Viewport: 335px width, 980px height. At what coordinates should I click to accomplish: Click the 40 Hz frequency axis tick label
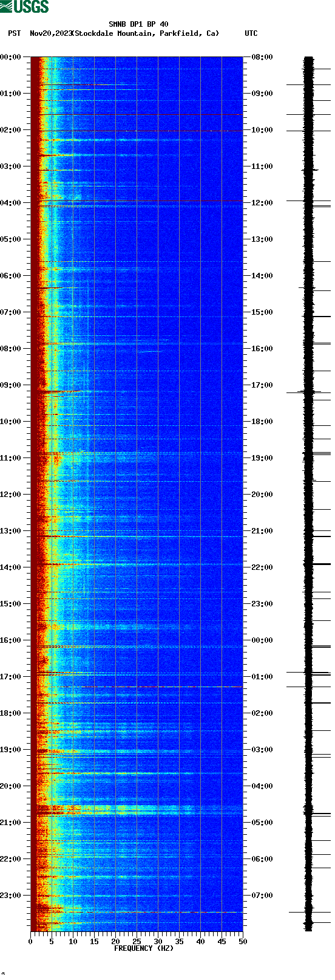point(200,942)
